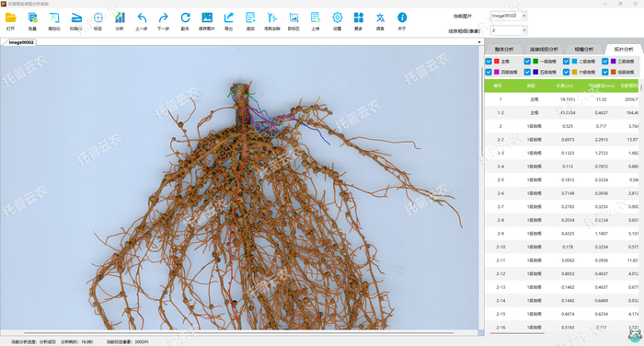
Task: Click the export arrow icon
Action: (229, 17)
